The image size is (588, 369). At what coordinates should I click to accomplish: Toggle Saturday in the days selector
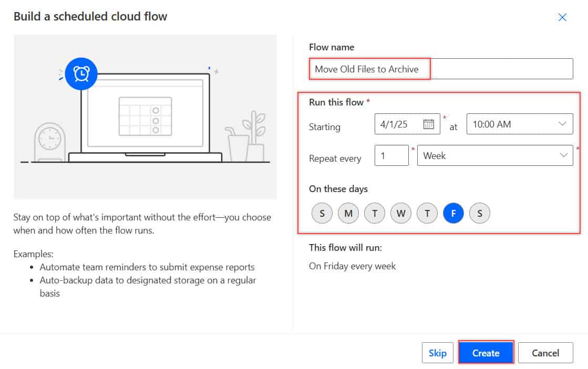480,213
